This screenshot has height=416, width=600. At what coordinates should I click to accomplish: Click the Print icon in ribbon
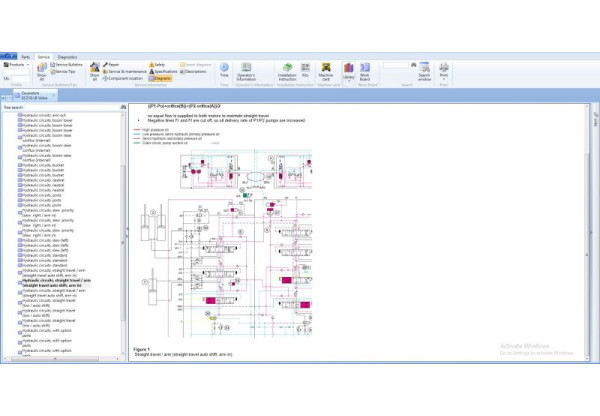click(x=443, y=68)
